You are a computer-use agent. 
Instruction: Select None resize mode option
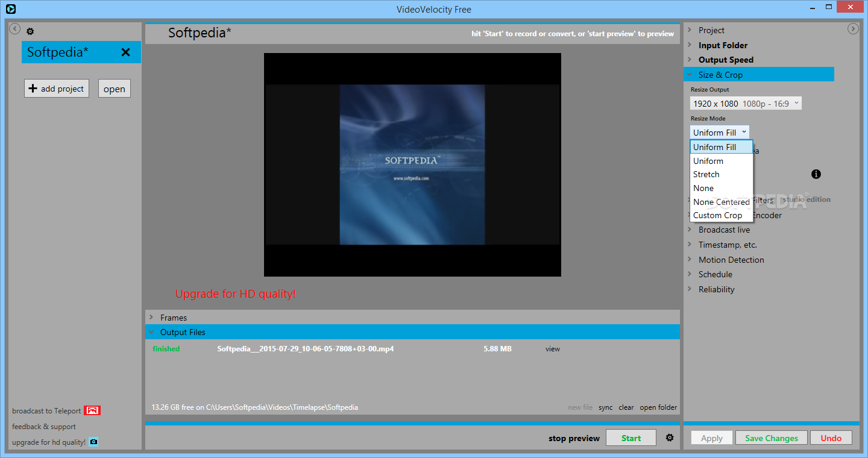coord(722,188)
